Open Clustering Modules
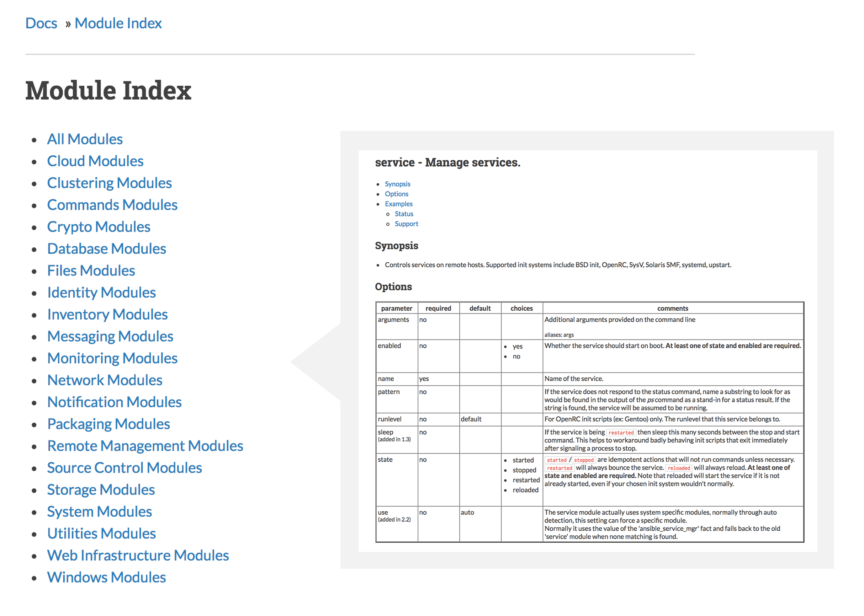This screenshot has width=864, height=616. coord(109,183)
